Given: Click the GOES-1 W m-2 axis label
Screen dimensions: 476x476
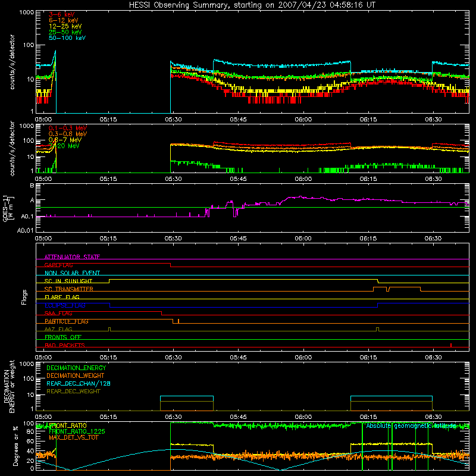Looking at the screenshot, I should click(8, 208).
